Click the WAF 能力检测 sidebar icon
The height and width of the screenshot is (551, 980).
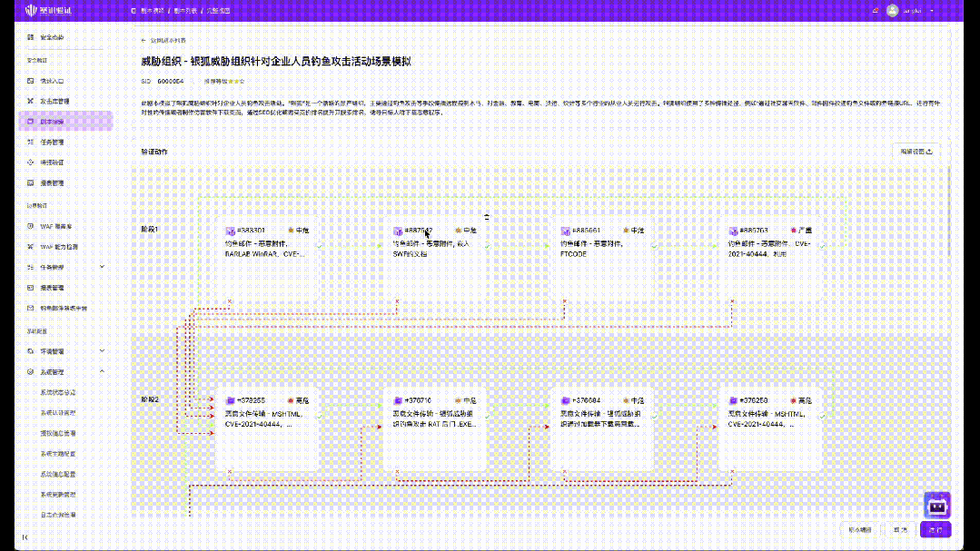(x=31, y=247)
